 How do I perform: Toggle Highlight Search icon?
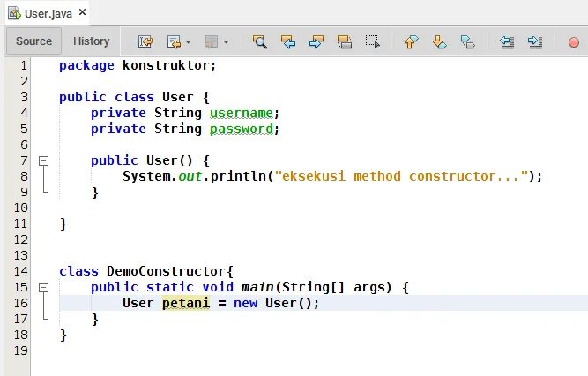[345, 41]
